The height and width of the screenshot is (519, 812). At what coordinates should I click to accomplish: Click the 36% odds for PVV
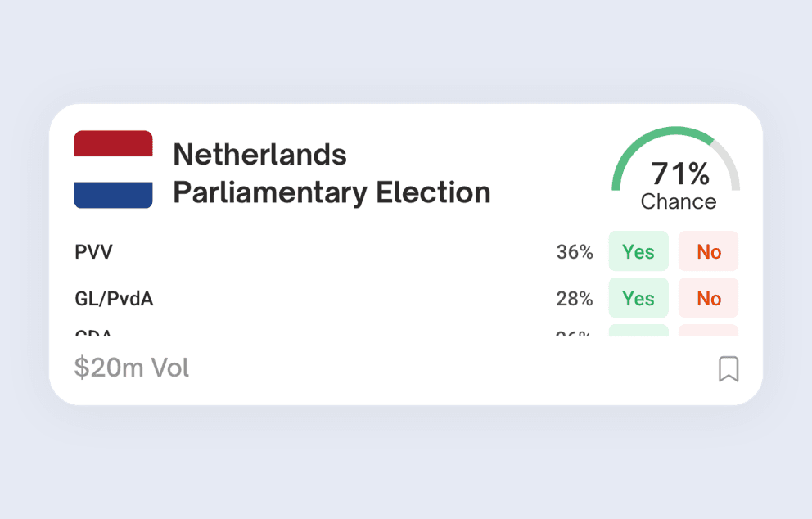[575, 252]
